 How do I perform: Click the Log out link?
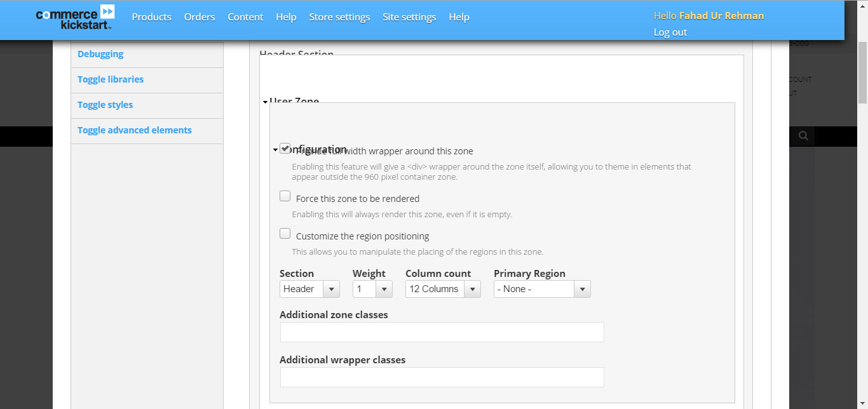pyautogui.click(x=670, y=32)
